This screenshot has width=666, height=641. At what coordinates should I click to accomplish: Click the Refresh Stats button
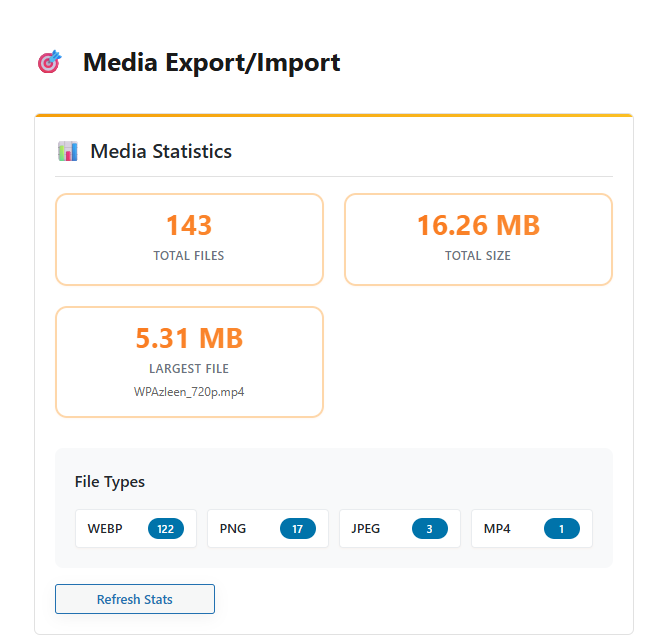click(135, 600)
